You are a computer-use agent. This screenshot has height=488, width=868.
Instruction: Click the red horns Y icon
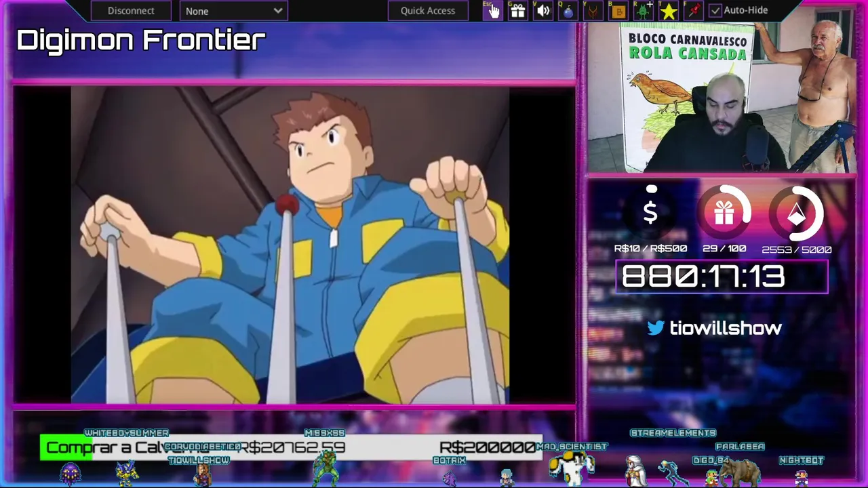point(593,10)
